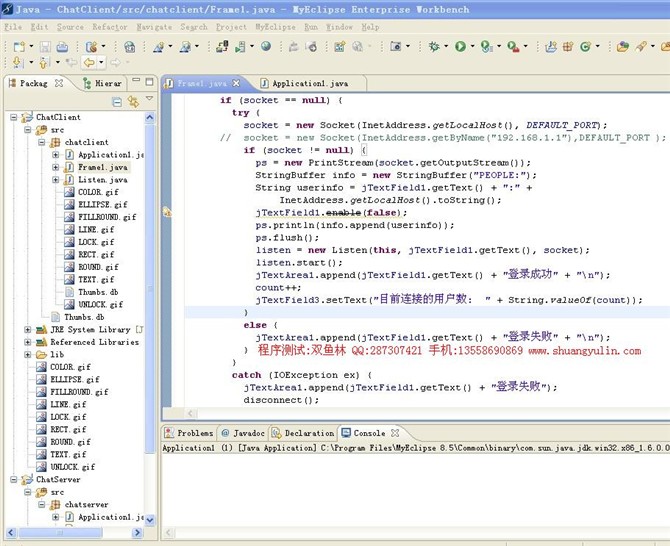The height and width of the screenshot is (546, 670).
Task: Click the Debug bug icon
Action: tap(434, 46)
